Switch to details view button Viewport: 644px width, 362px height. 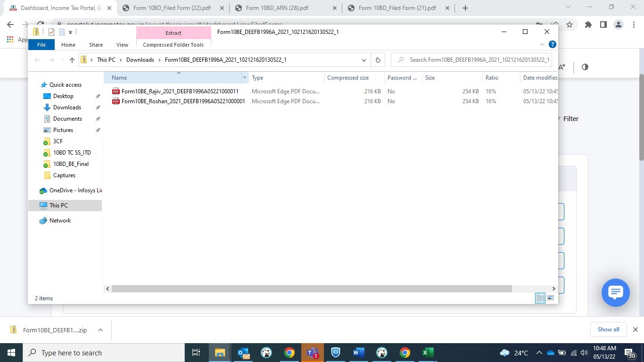(540, 298)
